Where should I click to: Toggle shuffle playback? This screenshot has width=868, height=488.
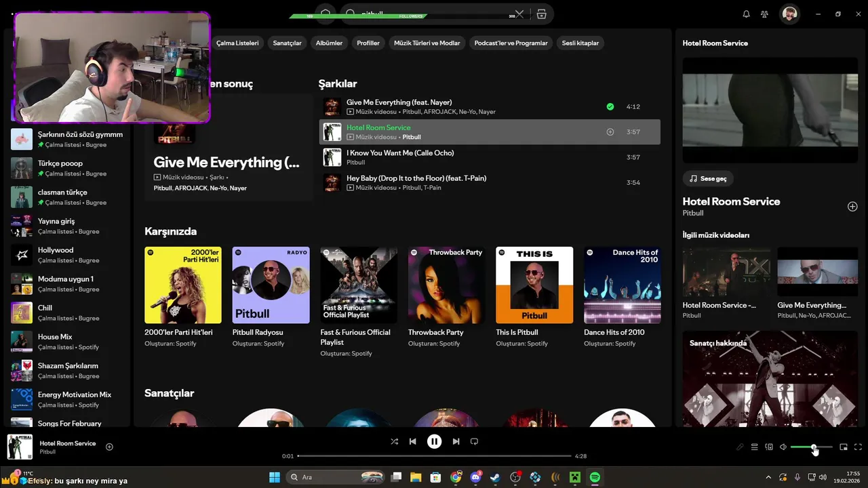(394, 441)
